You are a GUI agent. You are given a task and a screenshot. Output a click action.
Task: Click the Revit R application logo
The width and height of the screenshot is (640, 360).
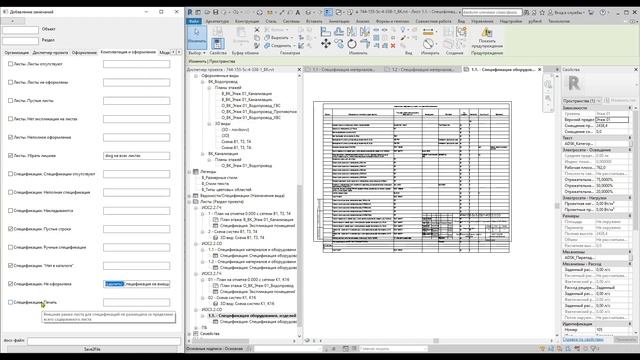click(x=190, y=12)
